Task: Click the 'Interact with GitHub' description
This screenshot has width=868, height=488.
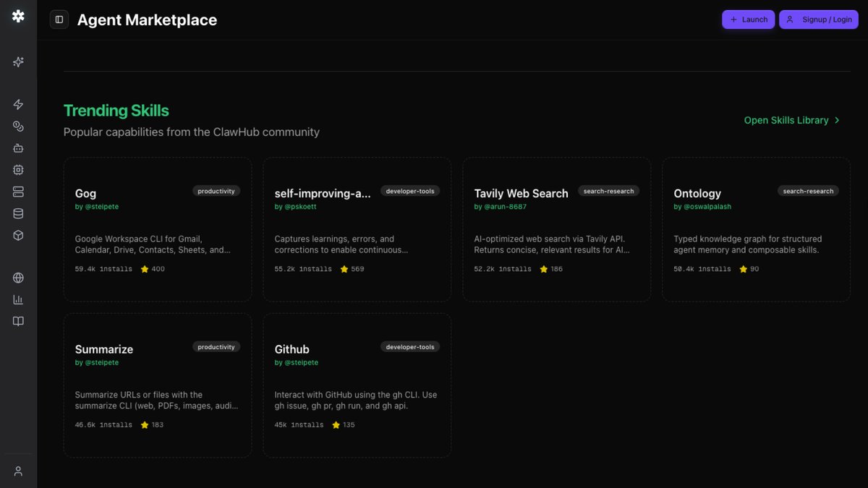Action: pyautogui.click(x=356, y=401)
